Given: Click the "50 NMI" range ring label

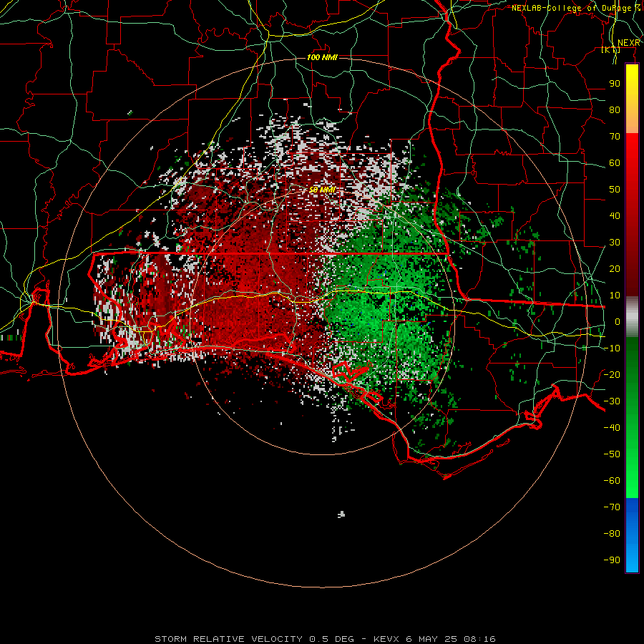Looking at the screenshot, I should click(322, 190).
